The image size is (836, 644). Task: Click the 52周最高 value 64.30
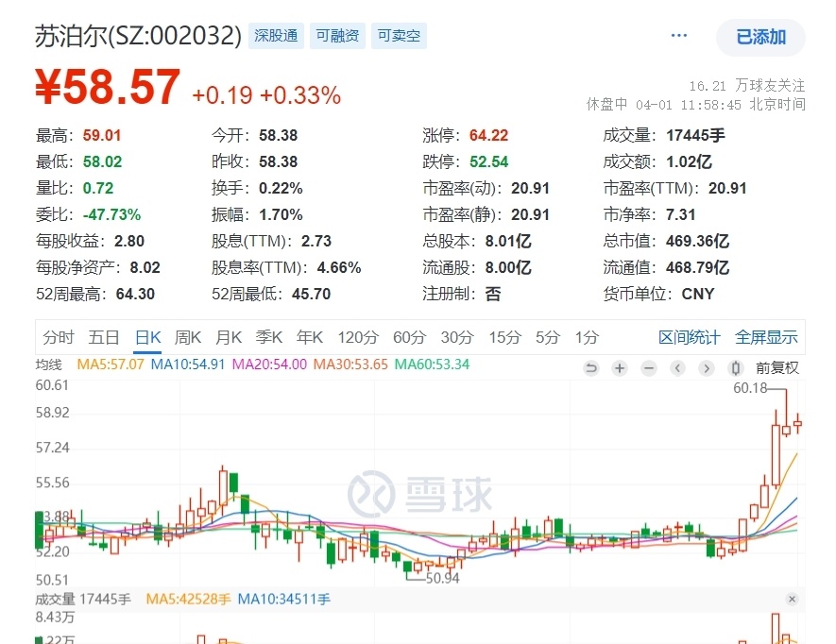point(135,295)
